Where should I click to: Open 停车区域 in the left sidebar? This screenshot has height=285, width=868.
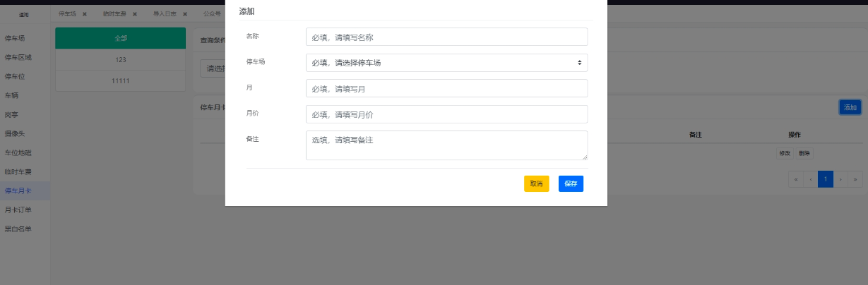(18, 57)
